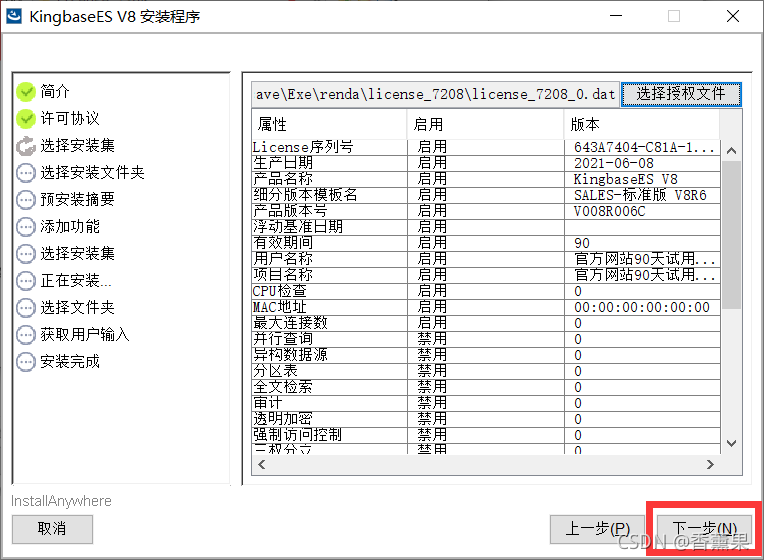Screen dimensions: 764x560
Task: Select the 用户名称 cell
Action: tap(329, 259)
